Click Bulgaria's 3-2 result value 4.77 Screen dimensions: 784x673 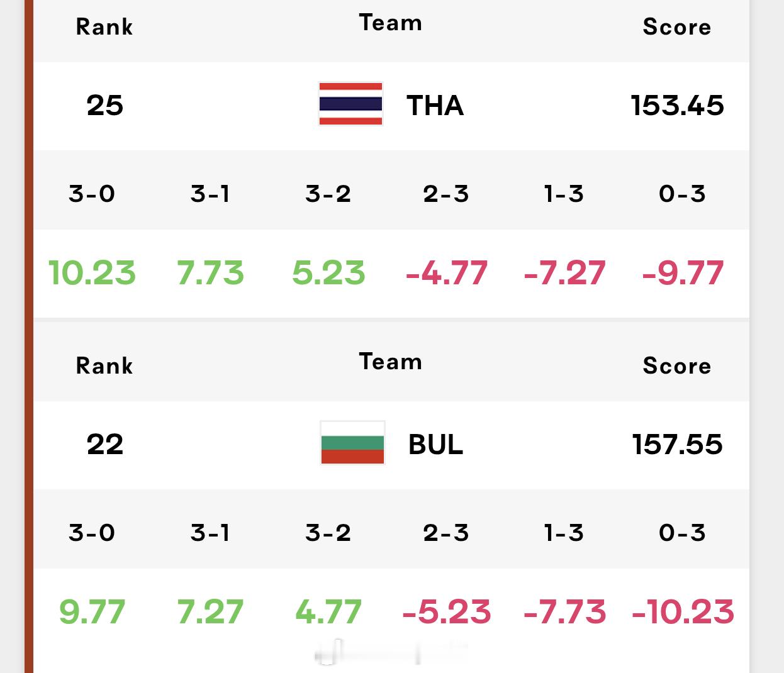pos(328,612)
